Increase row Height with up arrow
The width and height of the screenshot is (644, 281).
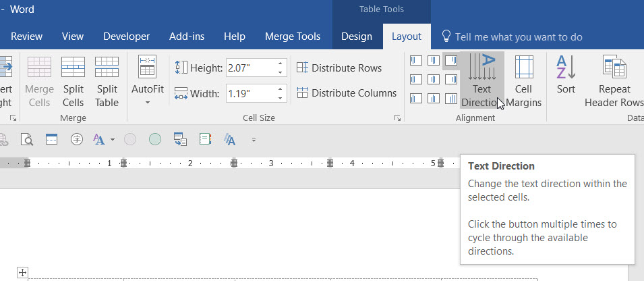[280, 64]
